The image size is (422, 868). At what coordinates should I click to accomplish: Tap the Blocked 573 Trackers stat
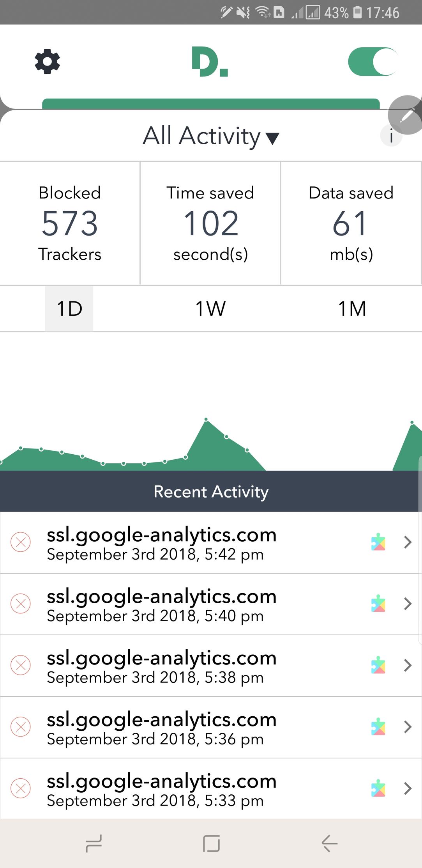coord(70,223)
